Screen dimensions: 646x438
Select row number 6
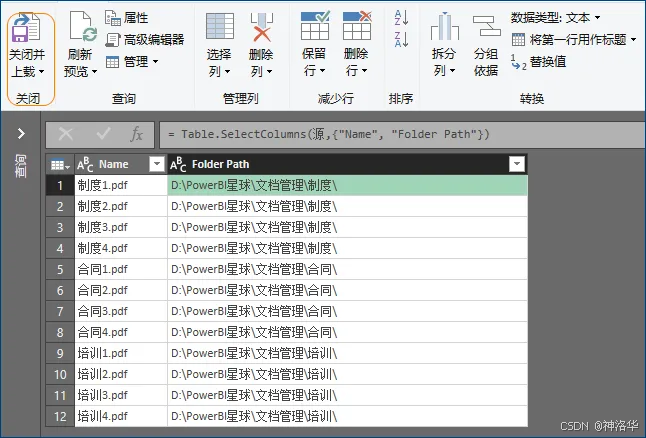60,290
